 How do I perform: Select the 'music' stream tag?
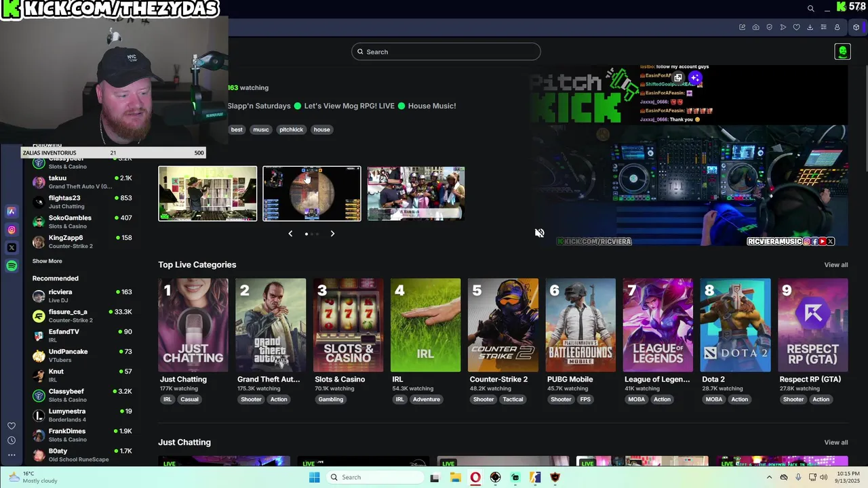(x=261, y=129)
